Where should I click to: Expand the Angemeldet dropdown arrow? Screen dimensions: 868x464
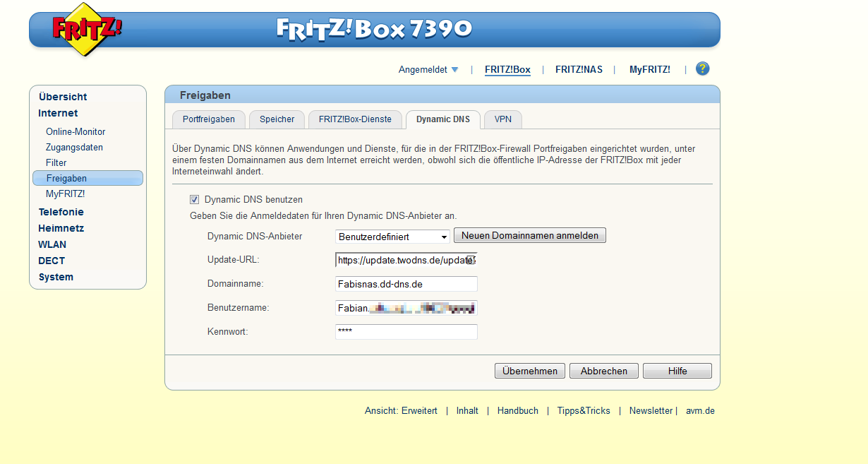coord(454,69)
